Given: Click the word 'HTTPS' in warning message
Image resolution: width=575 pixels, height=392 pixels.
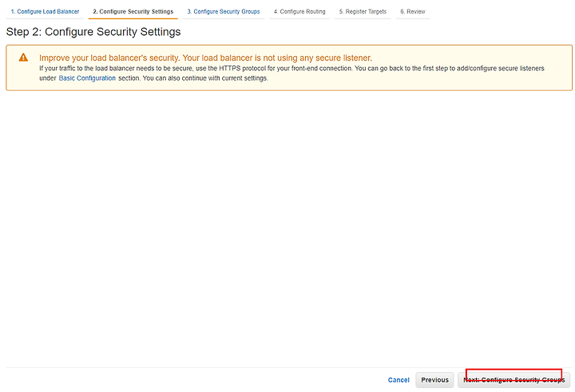Looking at the screenshot, I should 229,68.
